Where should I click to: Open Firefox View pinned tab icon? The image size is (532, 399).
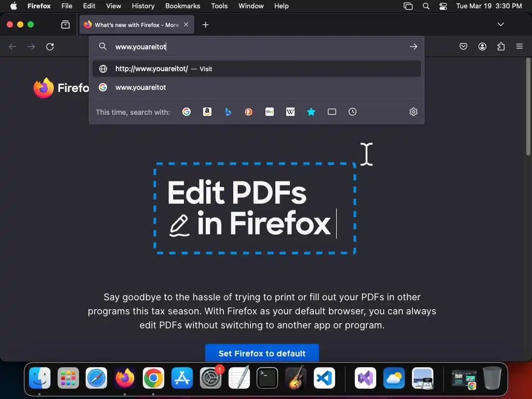click(x=65, y=24)
